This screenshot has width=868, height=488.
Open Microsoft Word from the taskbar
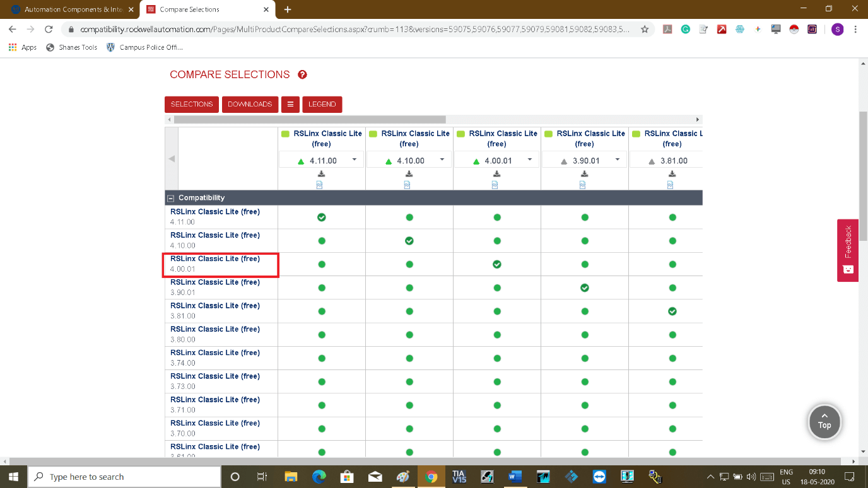point(515,477)
